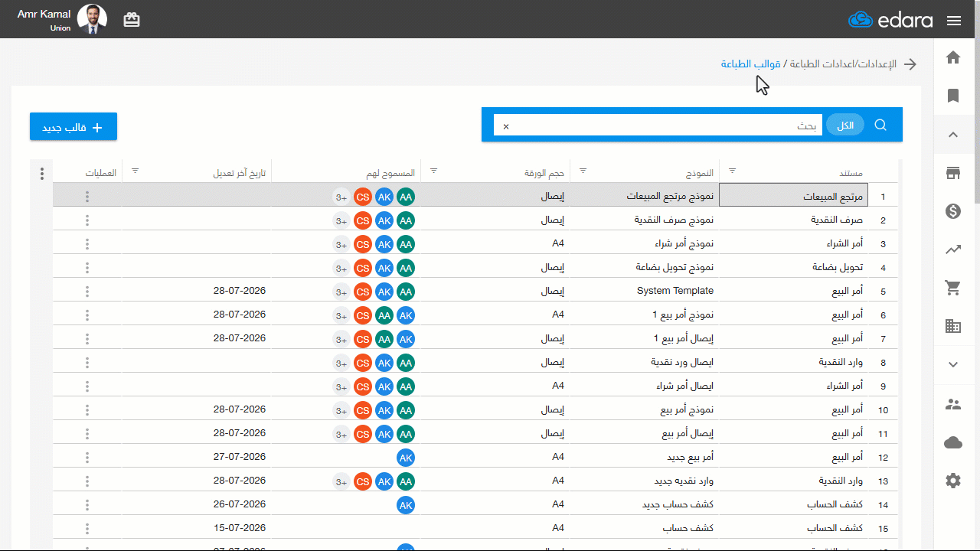Click the 3+ badge in أمر الشراء row 3
This screenshot has height=551, width=980.
341,244
